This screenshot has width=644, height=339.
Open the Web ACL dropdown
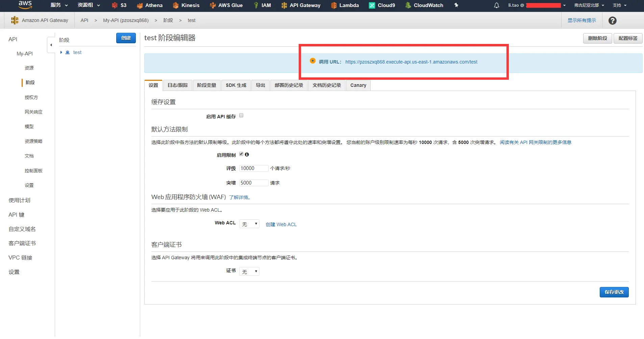(x=249, y=224)
